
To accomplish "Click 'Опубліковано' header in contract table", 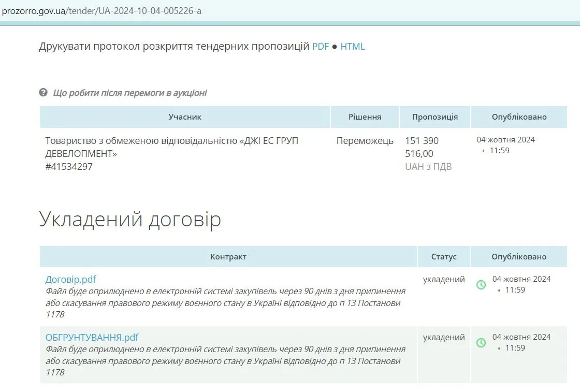I will [x=519, y=257].
